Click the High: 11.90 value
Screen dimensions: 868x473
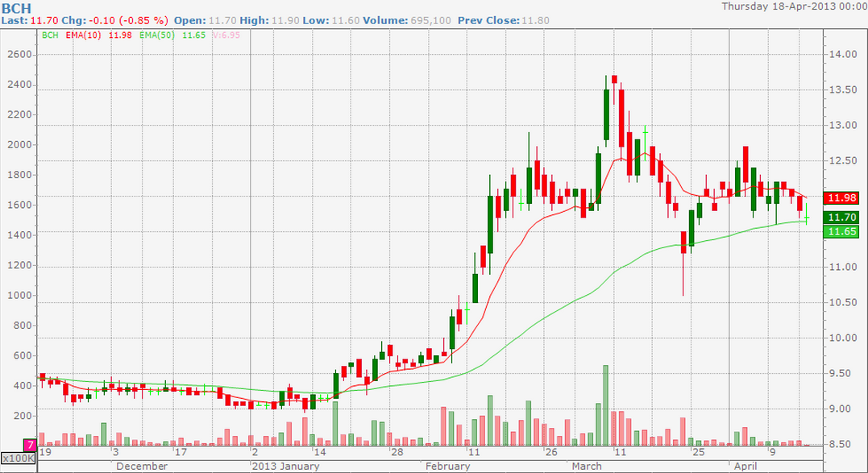point(285,20)
